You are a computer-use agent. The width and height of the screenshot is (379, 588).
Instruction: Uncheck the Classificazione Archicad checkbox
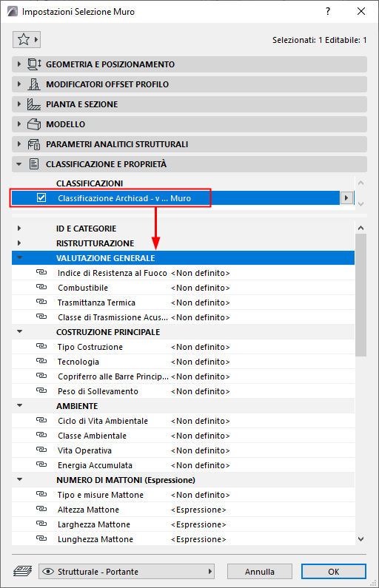(41, 197)
